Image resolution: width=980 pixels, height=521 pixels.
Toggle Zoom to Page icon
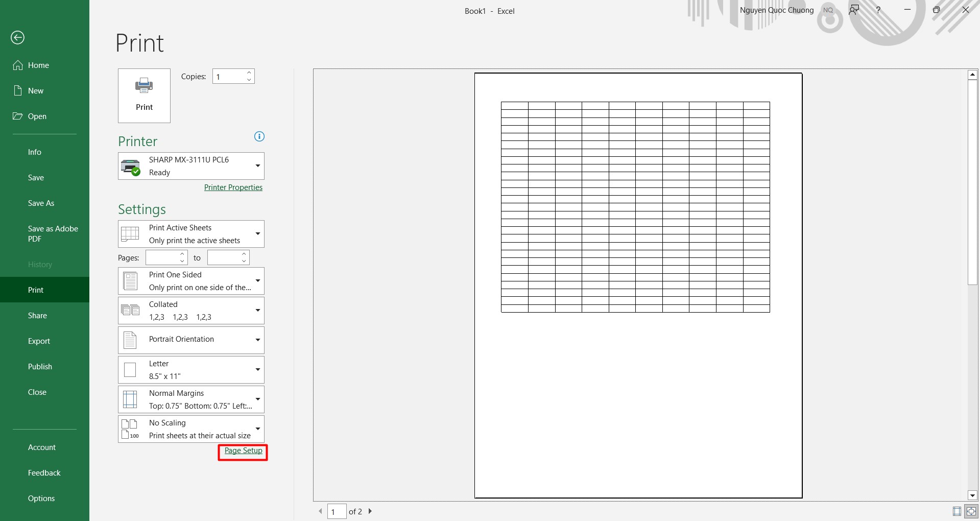pos(971,511)
